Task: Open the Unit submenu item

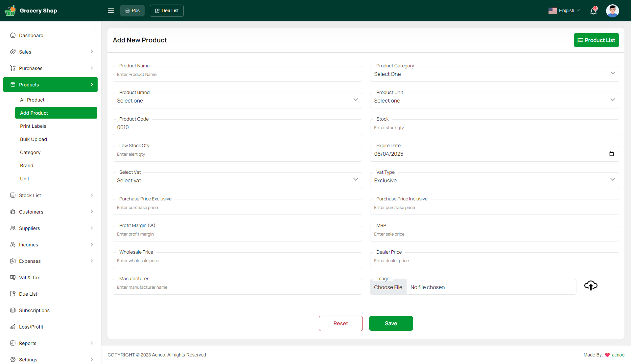Action: 25,179
